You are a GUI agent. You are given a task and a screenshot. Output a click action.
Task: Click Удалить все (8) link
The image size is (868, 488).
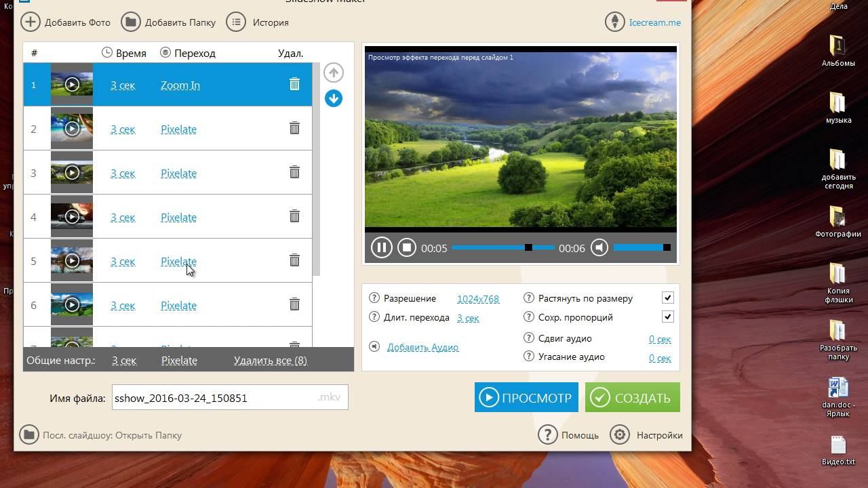(271, 361)
